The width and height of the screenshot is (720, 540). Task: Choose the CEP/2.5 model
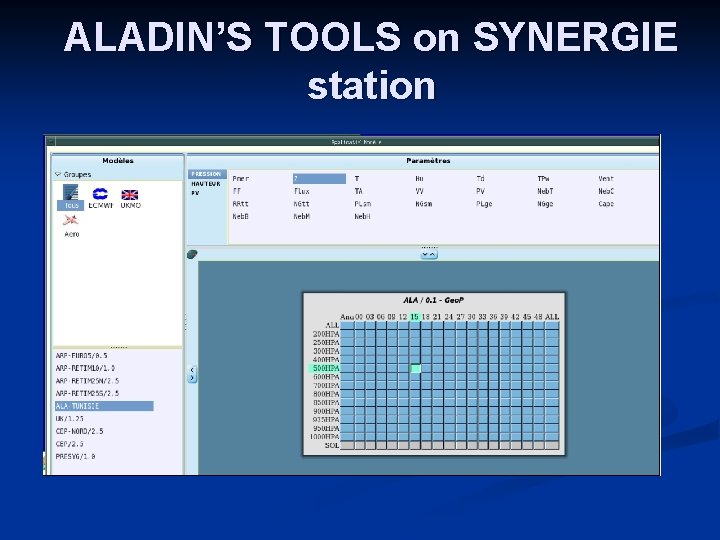[x=69, y=444]
